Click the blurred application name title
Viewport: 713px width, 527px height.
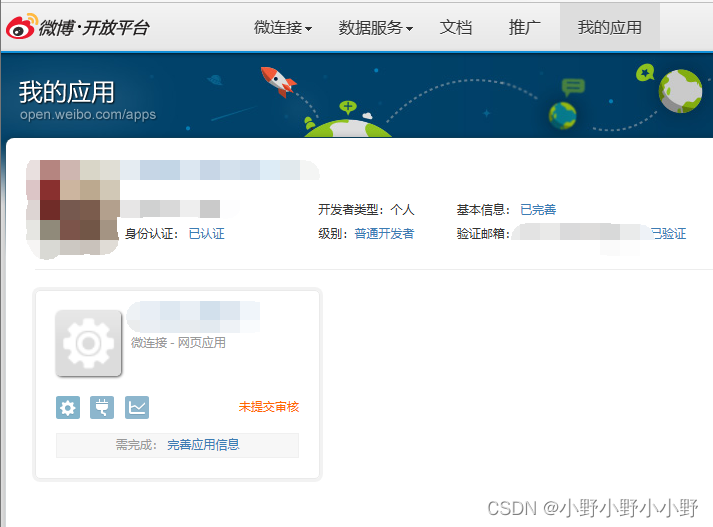(194, 316)
